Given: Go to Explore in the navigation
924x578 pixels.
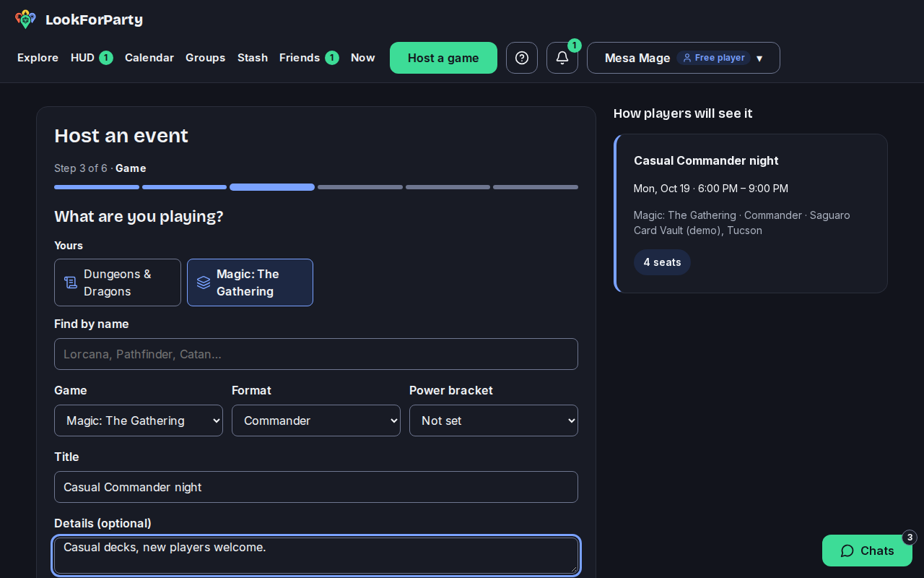Looking at the screenshot, I should click(38, 58).
